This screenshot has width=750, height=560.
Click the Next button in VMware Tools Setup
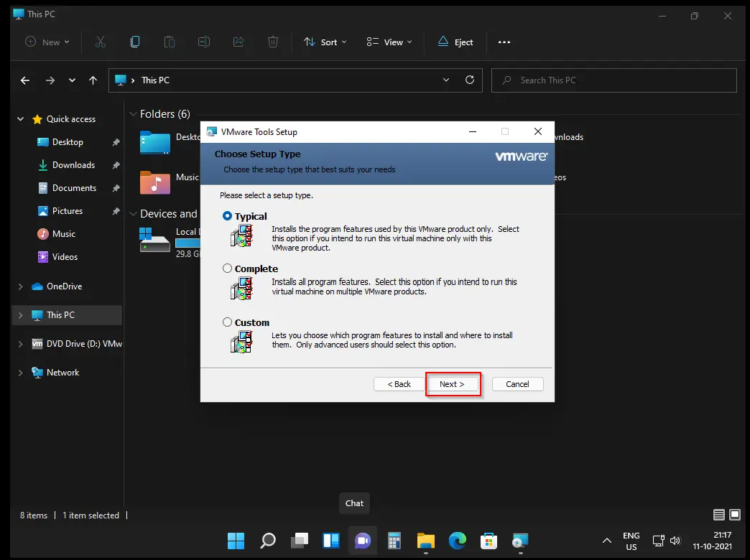453,384
